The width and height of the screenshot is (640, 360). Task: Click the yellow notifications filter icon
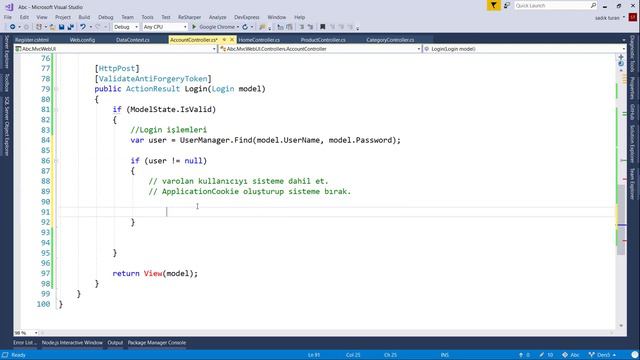493,5
